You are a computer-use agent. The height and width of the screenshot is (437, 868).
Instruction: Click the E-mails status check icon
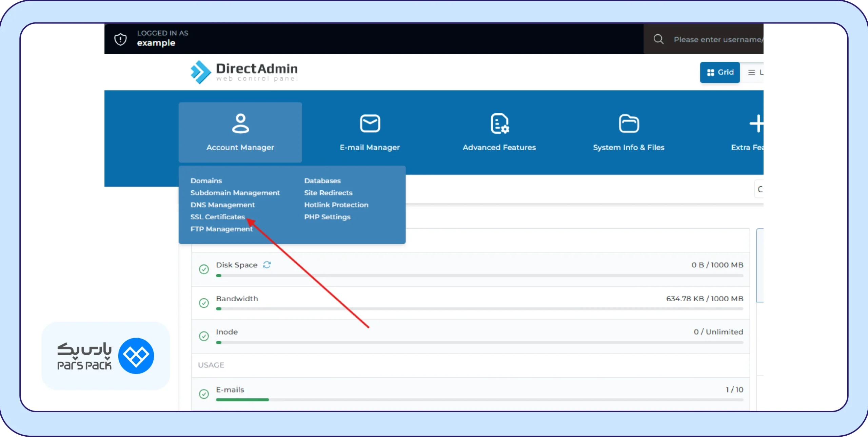point(204,394)
